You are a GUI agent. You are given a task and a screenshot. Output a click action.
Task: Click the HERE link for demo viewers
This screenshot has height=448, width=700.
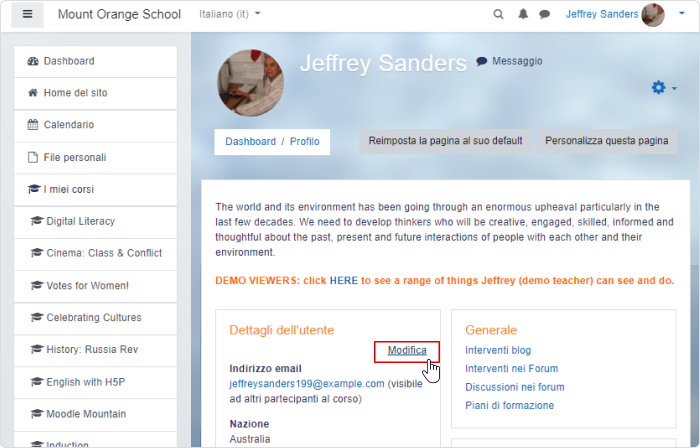pyautogui.click(x=344, y=281)
